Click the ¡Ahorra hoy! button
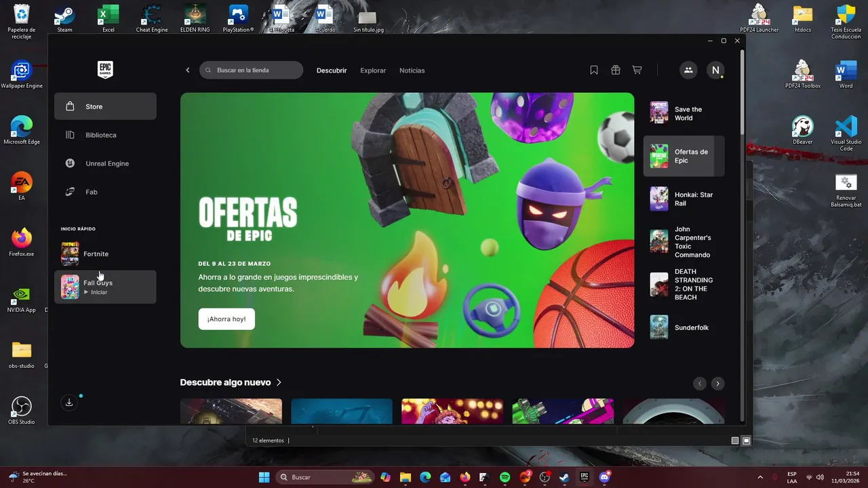 click(x=226, y=319)
